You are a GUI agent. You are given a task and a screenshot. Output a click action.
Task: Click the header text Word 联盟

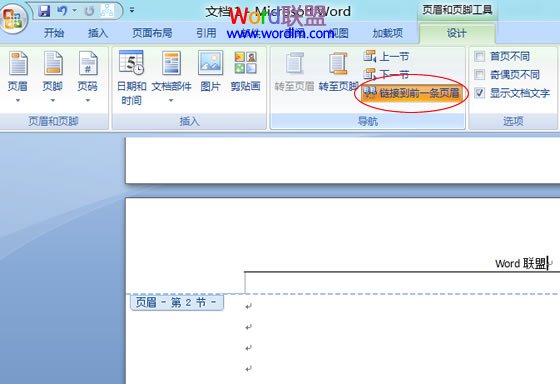point(521,264)
